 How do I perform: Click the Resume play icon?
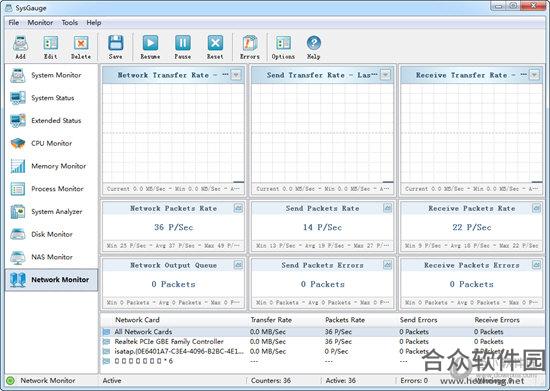coord(150,43)
